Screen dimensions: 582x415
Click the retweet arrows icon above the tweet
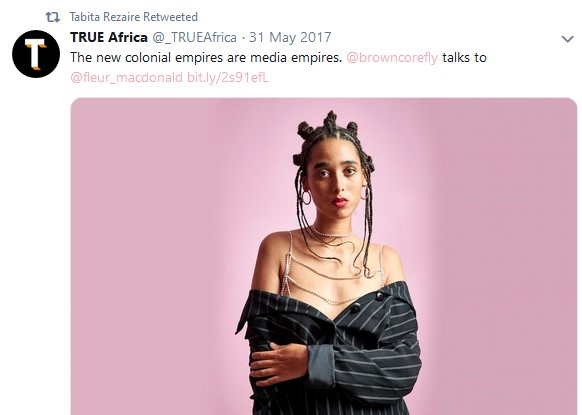[52, 17]
